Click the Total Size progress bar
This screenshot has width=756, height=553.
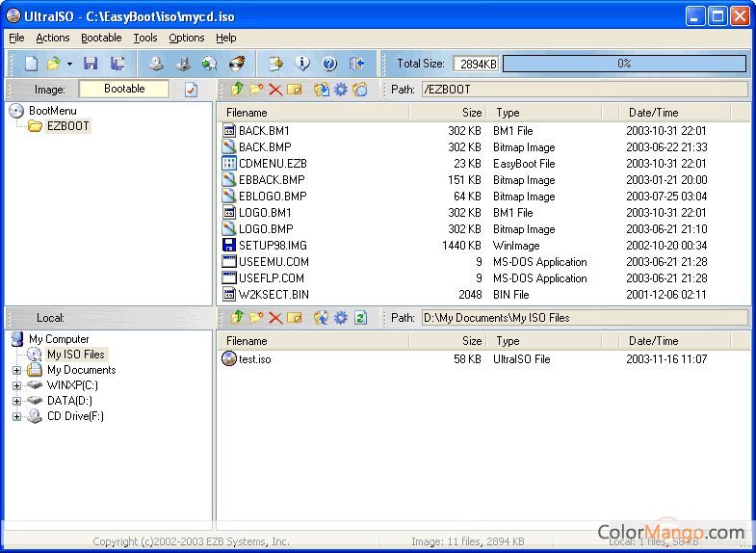pyautogui.click(x=624, y=64)
